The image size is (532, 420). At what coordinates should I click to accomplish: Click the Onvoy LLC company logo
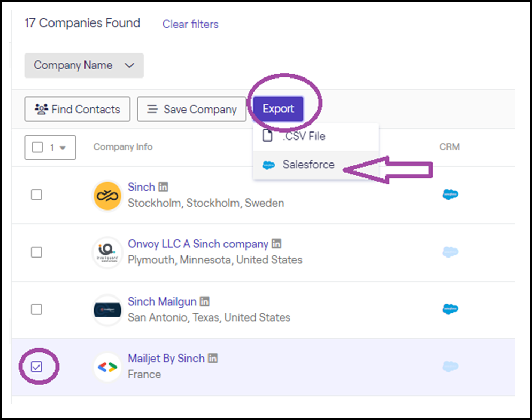click(x=107, y=253)
